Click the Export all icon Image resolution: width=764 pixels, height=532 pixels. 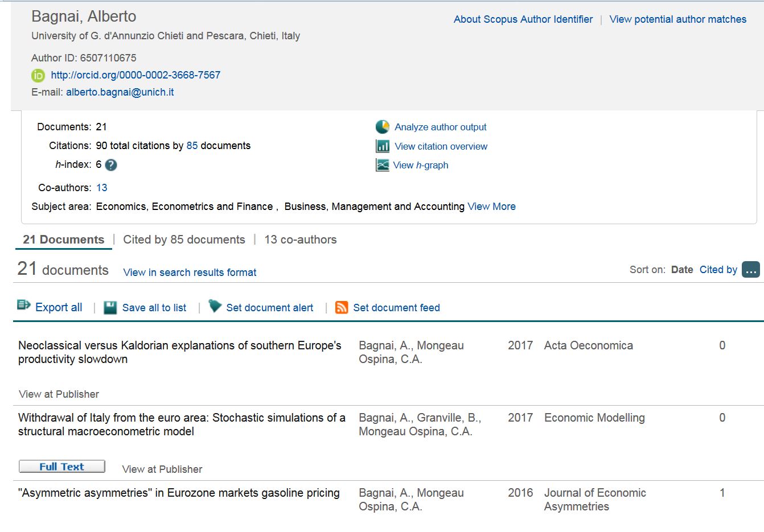(x=24, y=306)
